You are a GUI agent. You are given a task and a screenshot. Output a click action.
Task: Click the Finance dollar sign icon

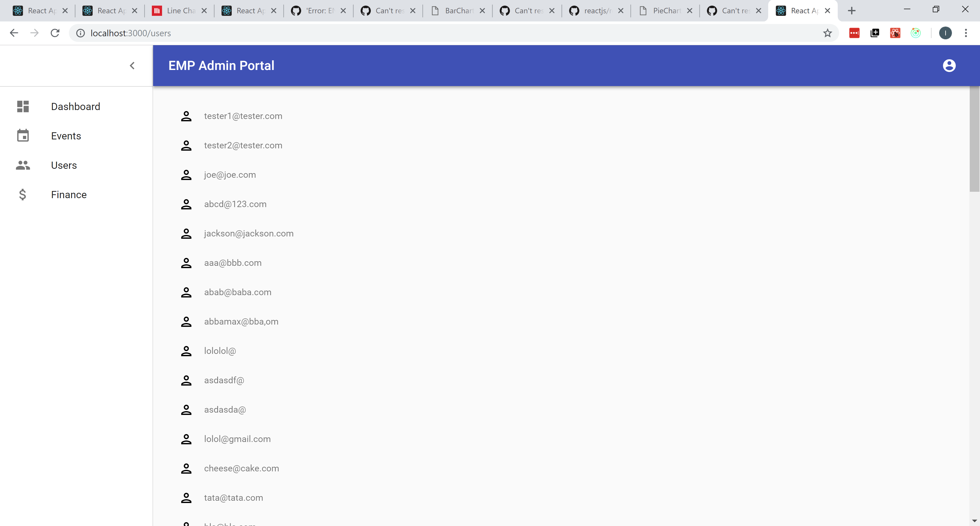[23, 195]
